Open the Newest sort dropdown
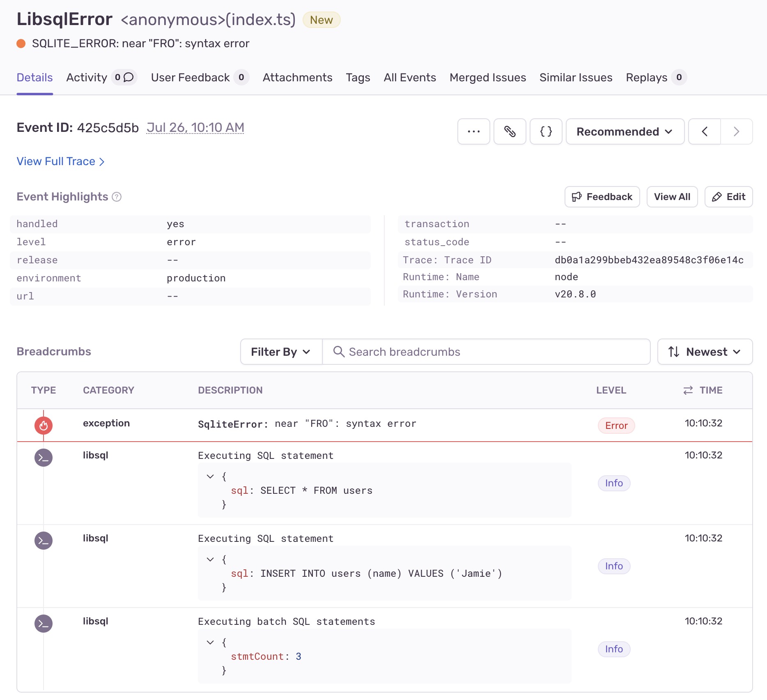Viewport: 767px width, 700px height. point(705,352)
